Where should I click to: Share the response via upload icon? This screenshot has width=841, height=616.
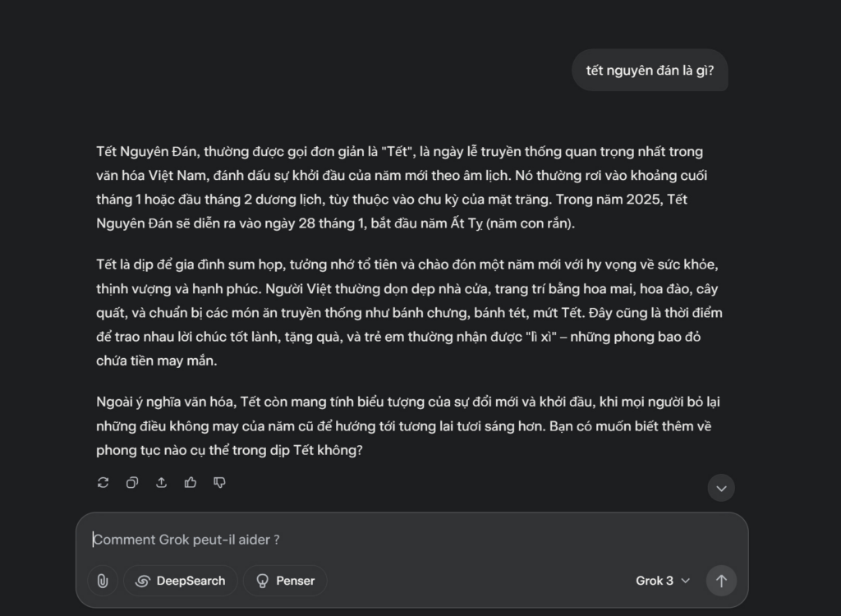click(x=162, y=482)
